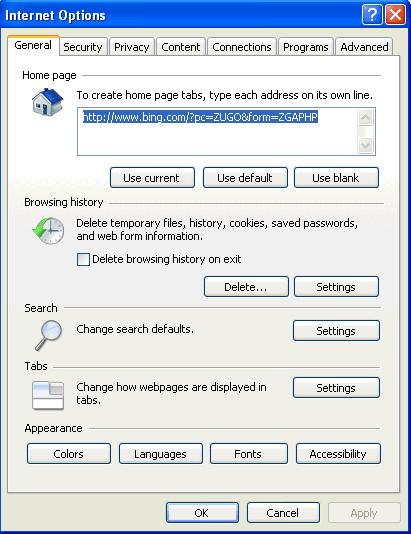
Task: Open the Colors appearance dialog
Action: (x=69, y=454)
